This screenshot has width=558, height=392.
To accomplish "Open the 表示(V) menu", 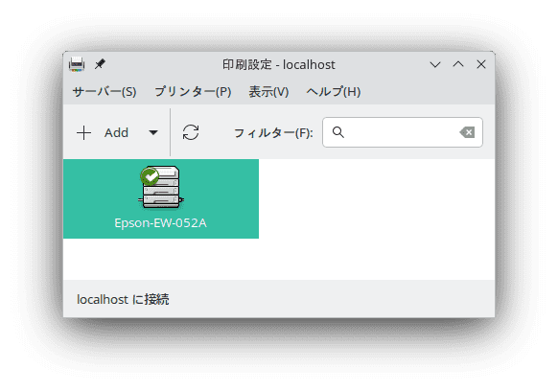I will [268, 92].
